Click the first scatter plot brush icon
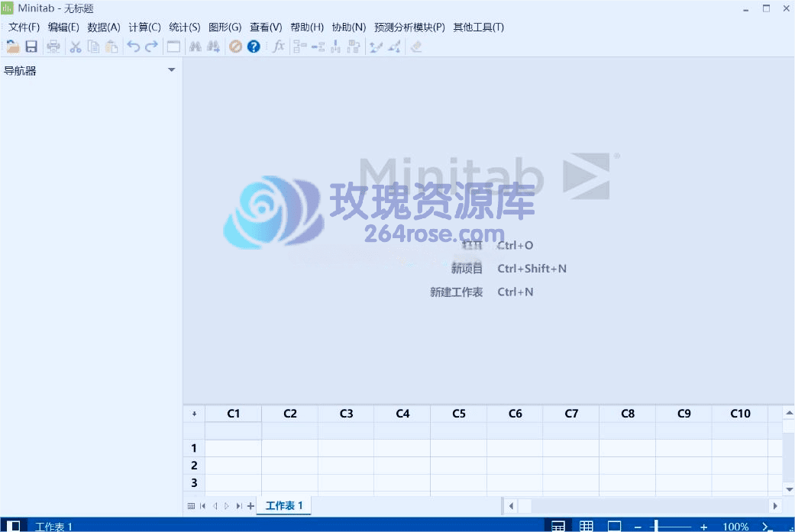795x532 pixels. click(x=376, y=47)
